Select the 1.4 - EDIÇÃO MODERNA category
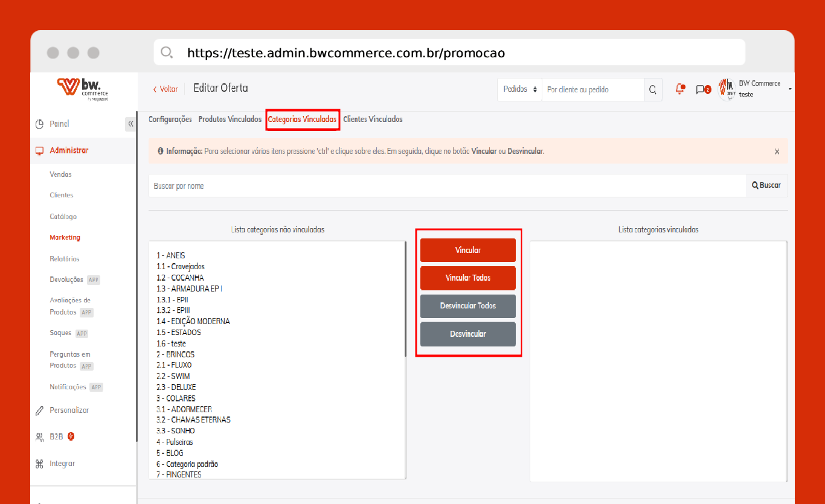Image resolution: width=825 pixels, height=504 pixels. click(x=193, y=321)
